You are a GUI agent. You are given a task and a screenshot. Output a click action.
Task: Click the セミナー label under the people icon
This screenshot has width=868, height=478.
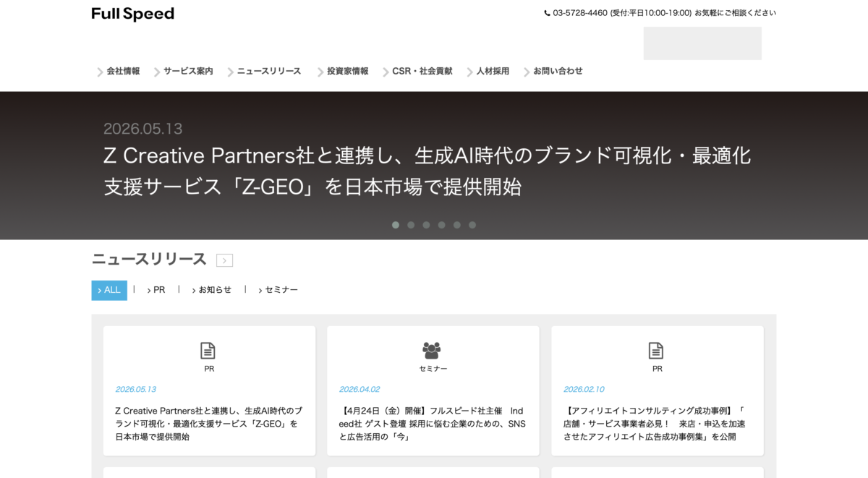pyautogui.click(x=433, y=369)
